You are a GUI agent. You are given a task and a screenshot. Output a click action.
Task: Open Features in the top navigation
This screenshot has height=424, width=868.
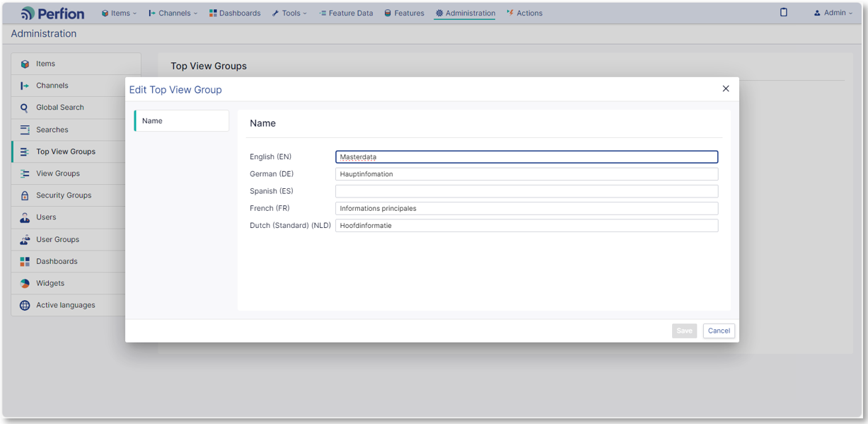[x=405, y=13]
